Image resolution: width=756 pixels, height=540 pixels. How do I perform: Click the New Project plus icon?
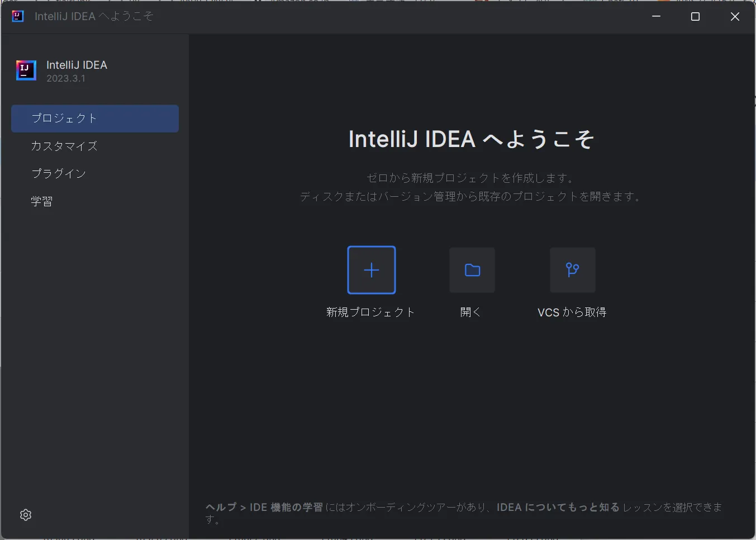click(x=372, y=270)
